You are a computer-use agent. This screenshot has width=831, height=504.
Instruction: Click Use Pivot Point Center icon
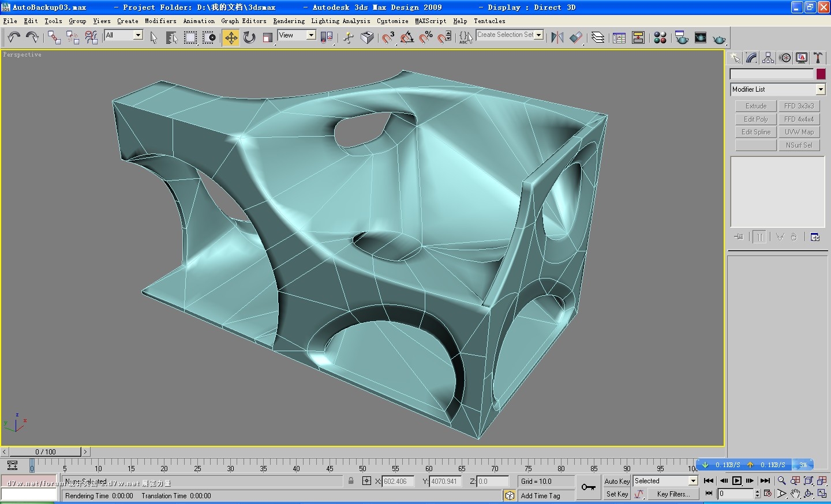point(327,37)
